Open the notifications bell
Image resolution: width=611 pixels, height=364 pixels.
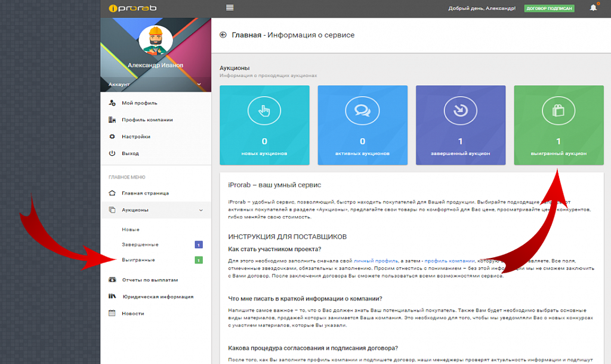[x=593, y=8]
